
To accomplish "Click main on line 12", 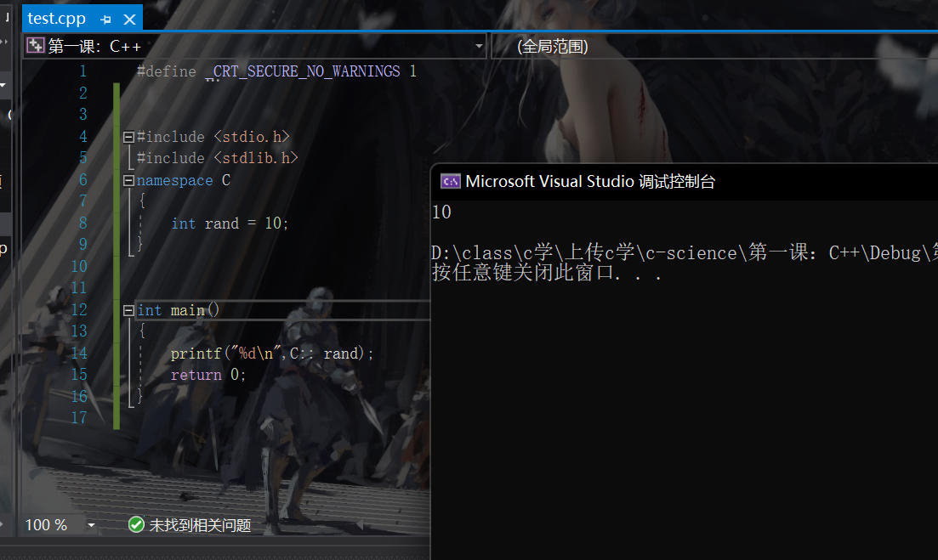I will coord(188,310).
